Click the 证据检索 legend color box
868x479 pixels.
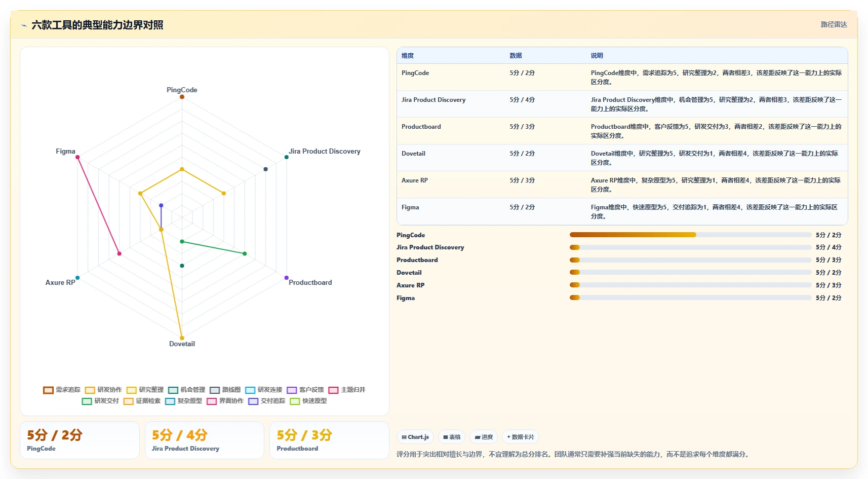pyautogui.click(x=128, y=401)
